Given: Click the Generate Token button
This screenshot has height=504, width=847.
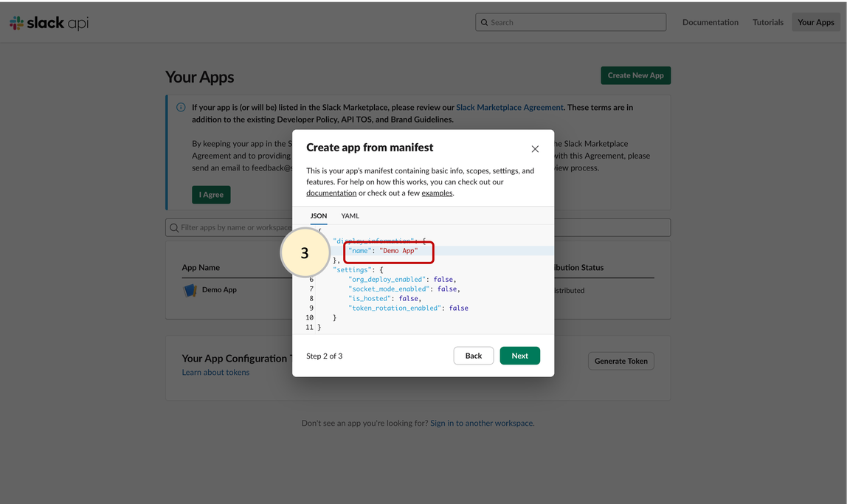Looking at the screenshot, I should pyautogui.click(x=620, y=361).
